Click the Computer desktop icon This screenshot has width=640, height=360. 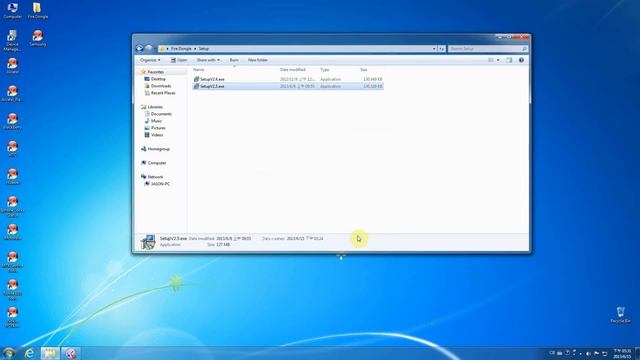point(12,11)
